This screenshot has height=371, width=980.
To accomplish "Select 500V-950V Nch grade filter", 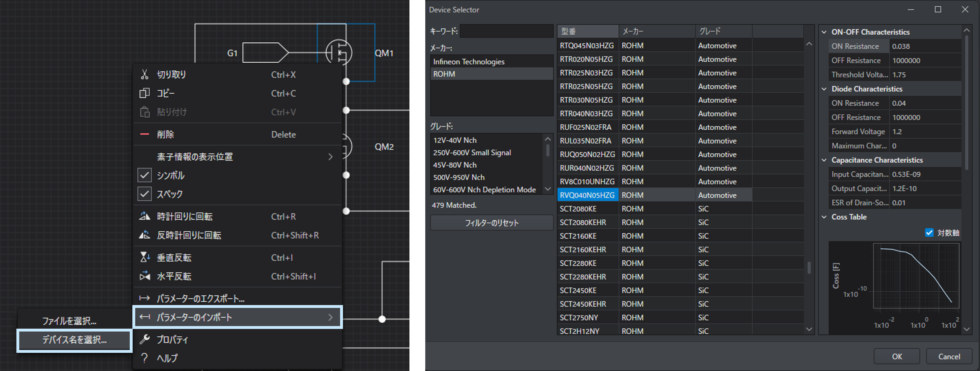I will click(487, 177).
